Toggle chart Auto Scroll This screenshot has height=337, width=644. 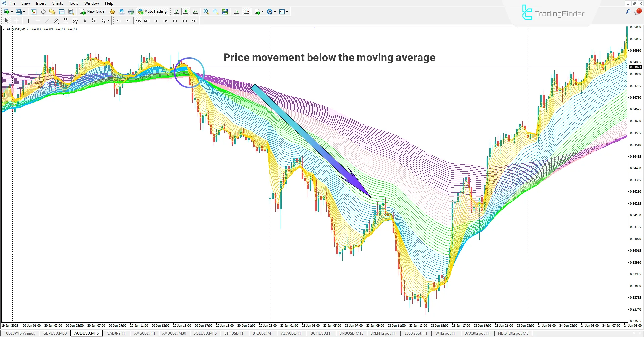(236, 11)
